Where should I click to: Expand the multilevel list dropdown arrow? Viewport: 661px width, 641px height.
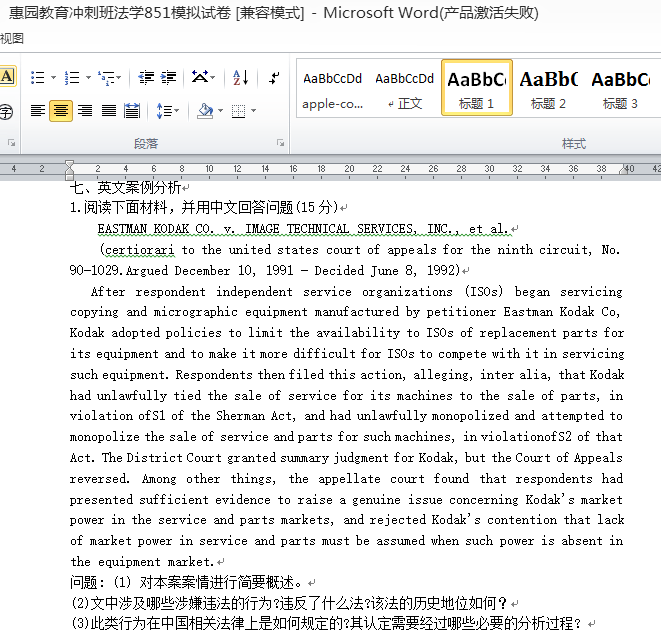pos(119,78)
